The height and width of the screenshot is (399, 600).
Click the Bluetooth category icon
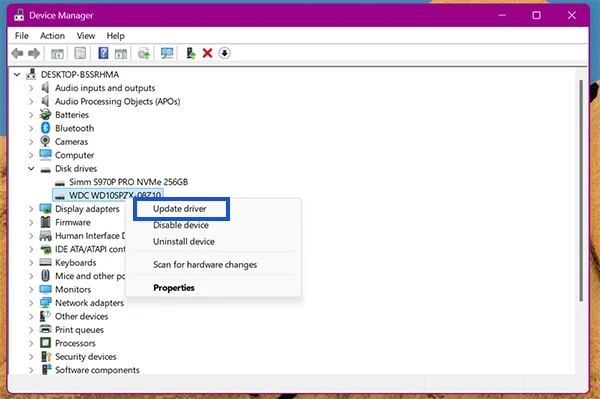[46, 128]
